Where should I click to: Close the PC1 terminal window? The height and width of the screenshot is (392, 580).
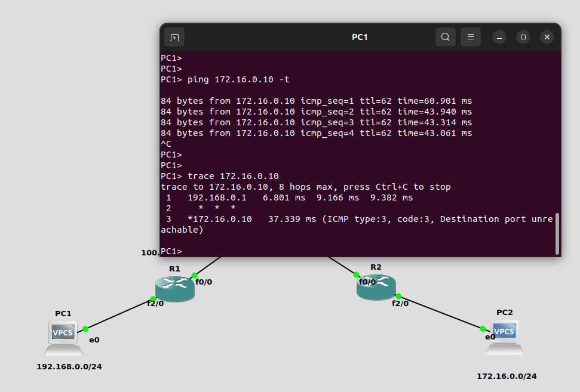click(547, 37)
